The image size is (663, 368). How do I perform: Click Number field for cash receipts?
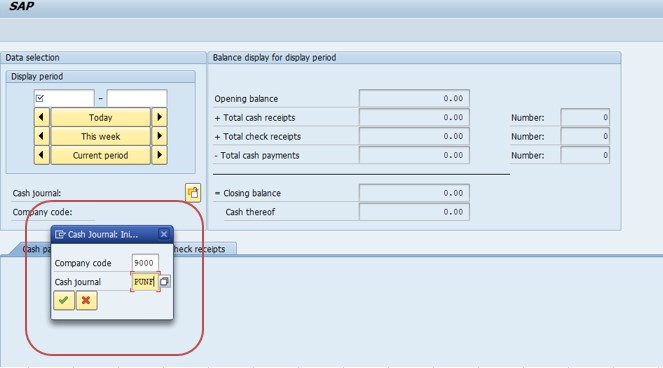[585, 117]
